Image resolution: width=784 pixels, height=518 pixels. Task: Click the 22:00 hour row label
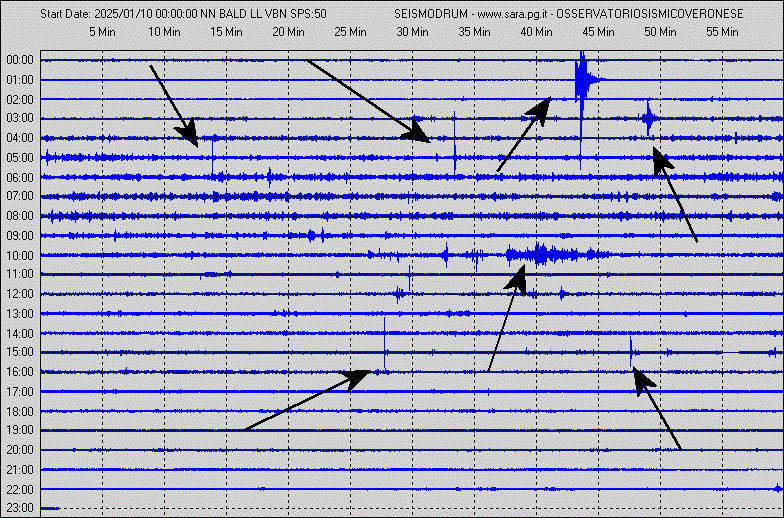pyautogui.click(x=20, y=489)
